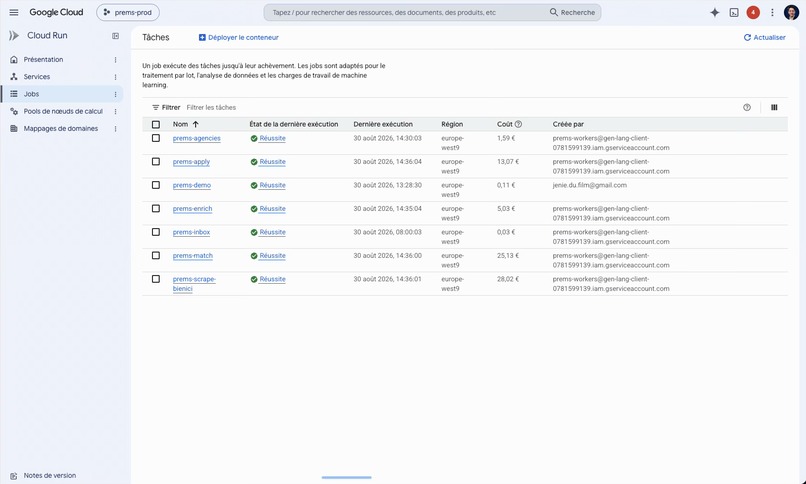Open the column display options icon
806x484 pixels.
pos(774,107)
